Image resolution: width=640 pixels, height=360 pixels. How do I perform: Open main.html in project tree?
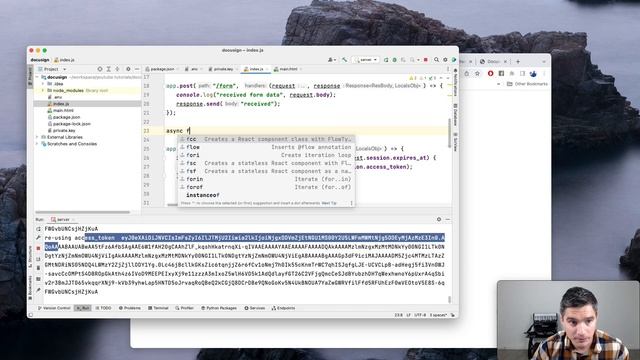63,111
